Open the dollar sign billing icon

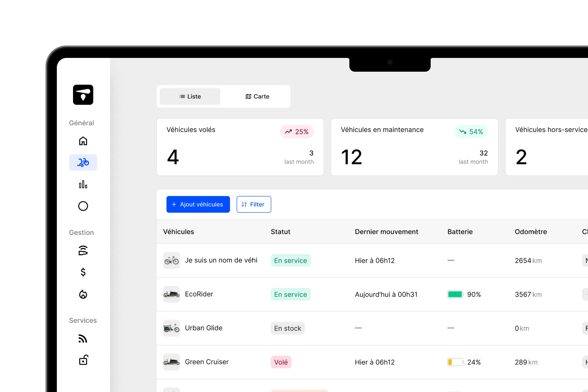[83, 272]
